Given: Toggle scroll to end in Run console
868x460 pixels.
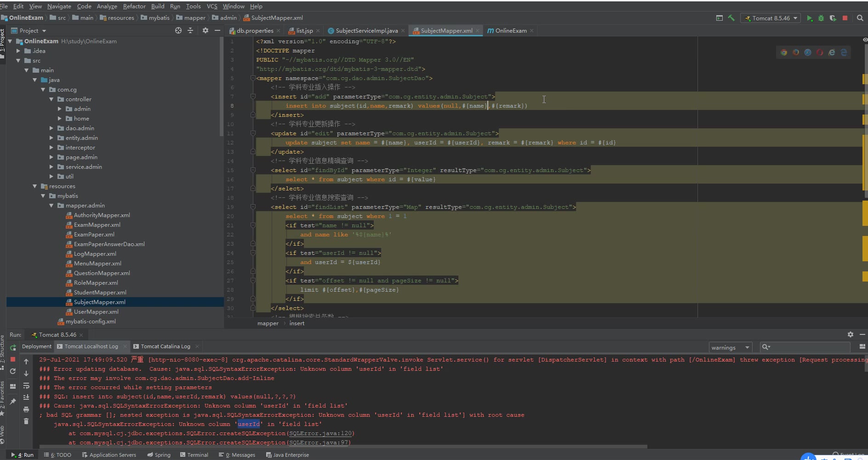Looking at the screenshot, I should [26, 397].
